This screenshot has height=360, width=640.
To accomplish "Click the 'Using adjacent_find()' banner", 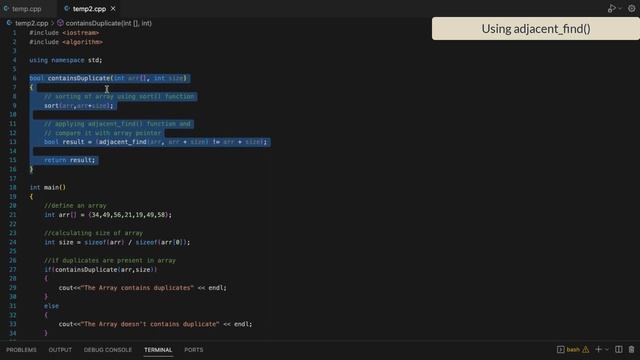I will coord(536,29).
